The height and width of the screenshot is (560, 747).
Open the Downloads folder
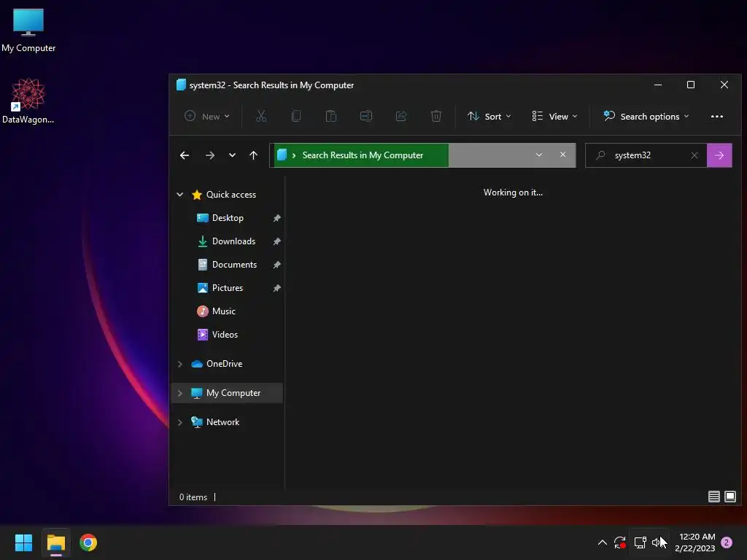[x=233, y=241]
